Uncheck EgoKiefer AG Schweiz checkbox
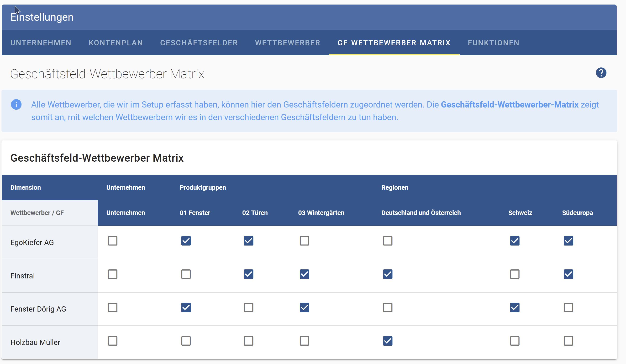Screen dimensions: 626x364 point(515,241)
